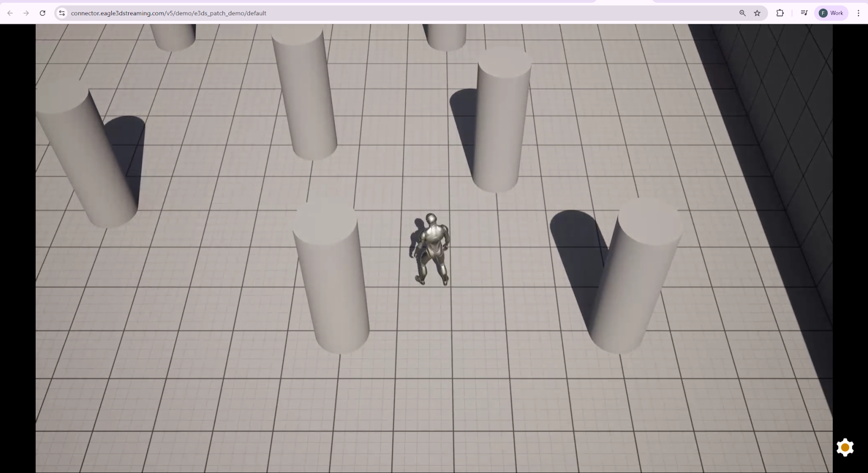The image size is (868, 473).
Task: Reload the streaming demo page
Action: [x=42, y=13]
